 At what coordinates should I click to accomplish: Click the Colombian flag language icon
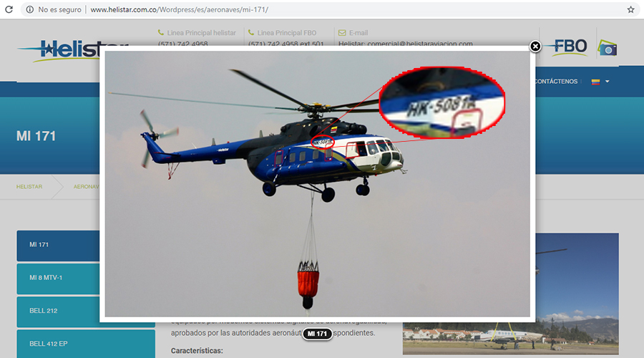tap(595, 82)
